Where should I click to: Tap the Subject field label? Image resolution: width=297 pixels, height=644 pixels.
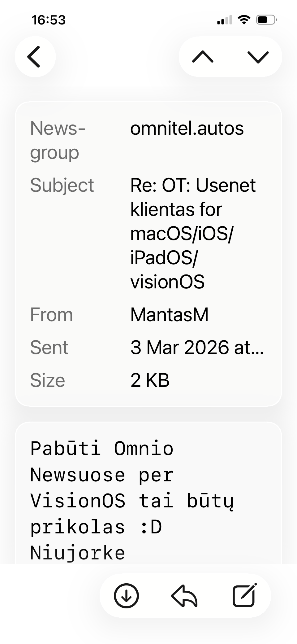tap(62, 185)
